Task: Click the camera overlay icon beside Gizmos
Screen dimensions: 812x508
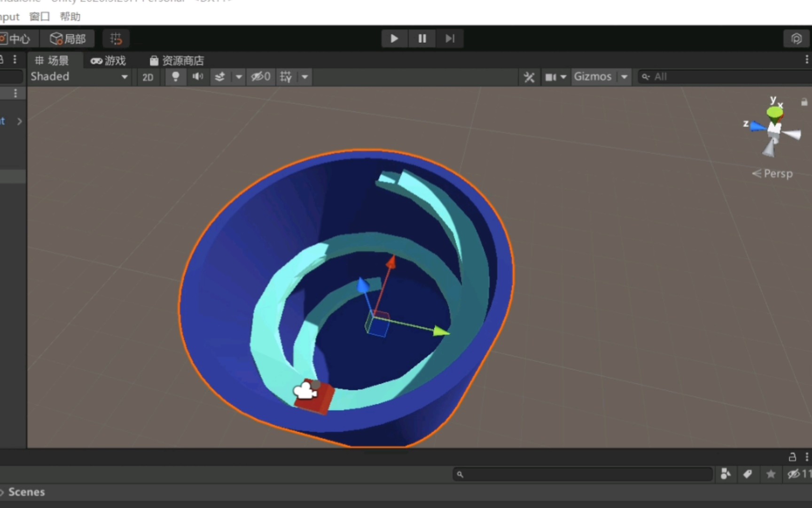Action: coord(551,77)
